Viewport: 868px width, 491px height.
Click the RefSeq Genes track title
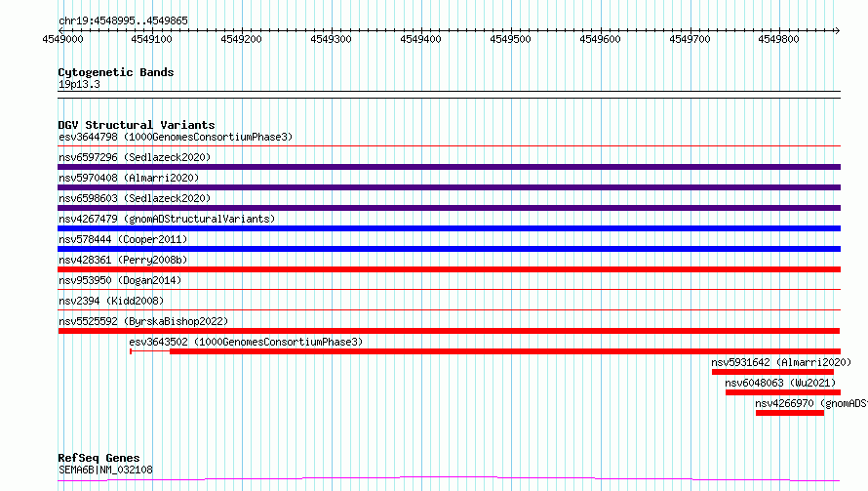(x=99, y=458)
